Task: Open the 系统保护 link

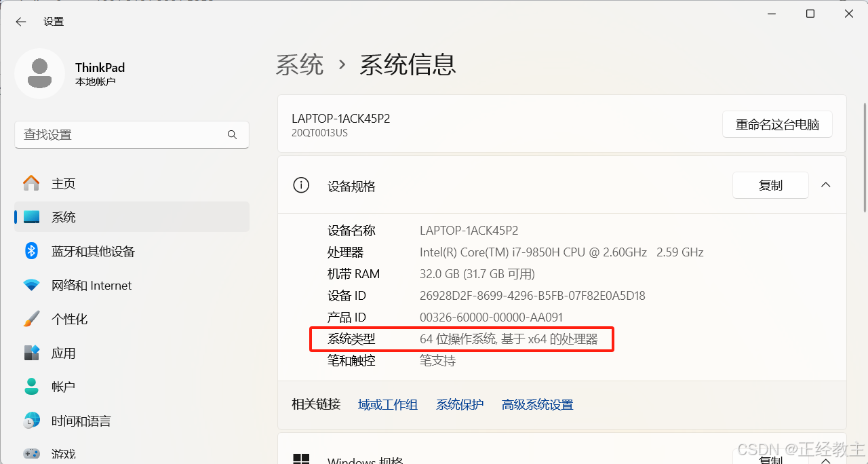Action: click(x=460, y=405)
